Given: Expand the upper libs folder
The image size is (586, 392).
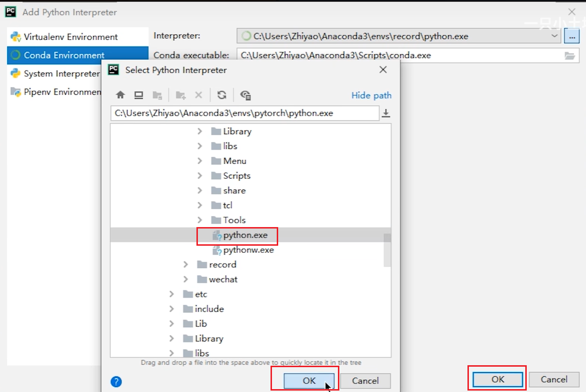Looking at the screenshot, I should [x=200, y=146].
